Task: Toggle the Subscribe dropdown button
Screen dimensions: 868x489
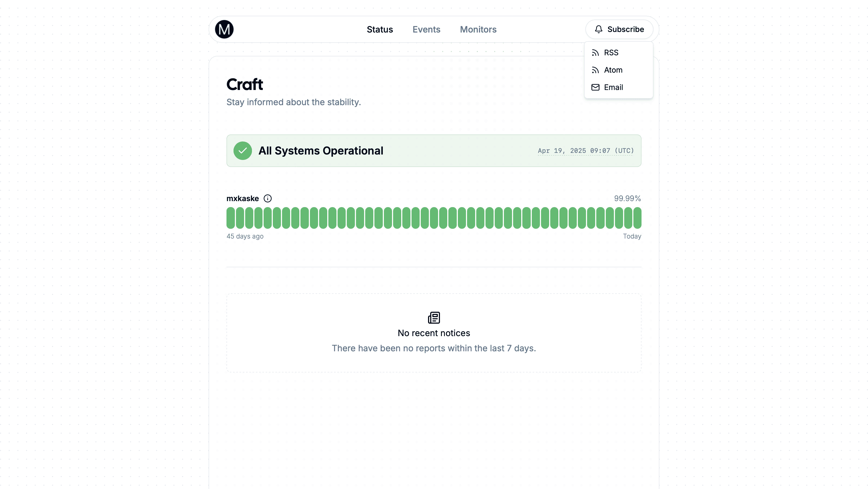Action: point(619,29)
